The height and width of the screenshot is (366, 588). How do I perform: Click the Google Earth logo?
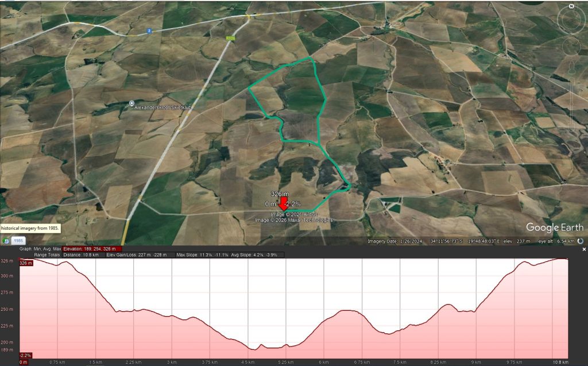point(554,227)
